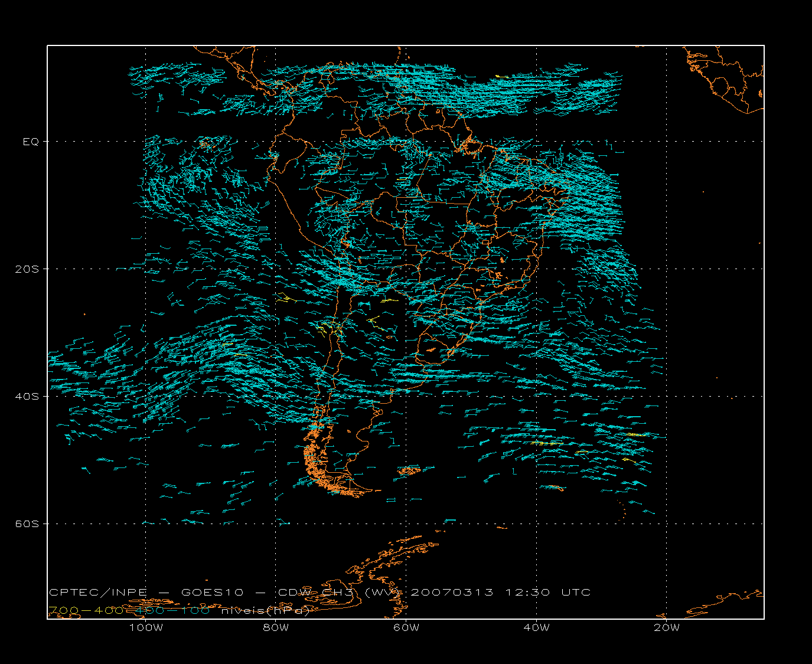Click the 20W longitude label

pyautogui.click(x=667, y=627)
